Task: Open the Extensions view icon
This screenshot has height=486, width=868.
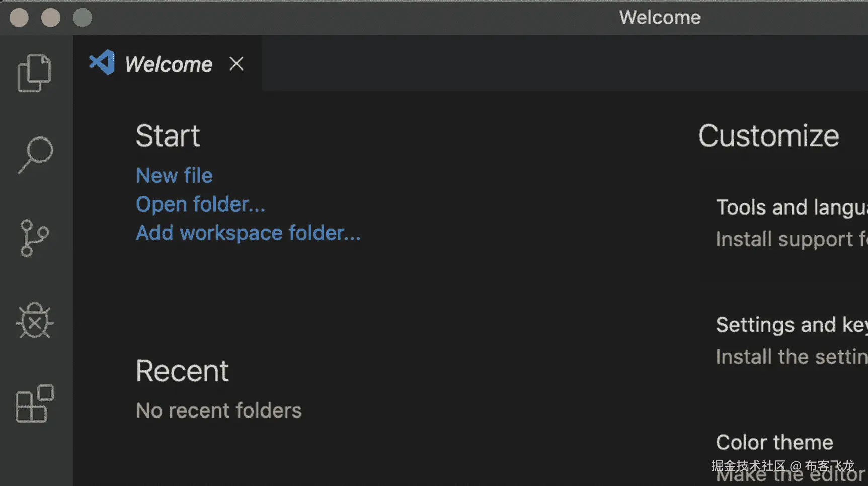Action: [x=35, y=404]
